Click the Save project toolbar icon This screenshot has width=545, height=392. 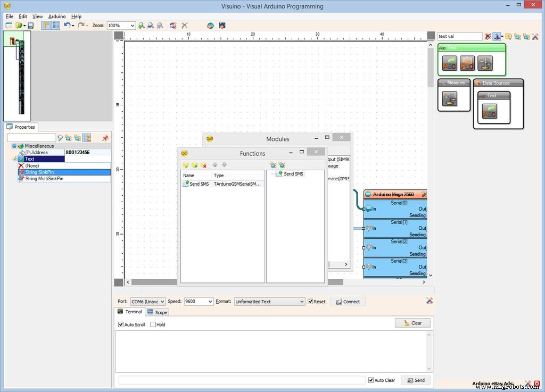31,26
